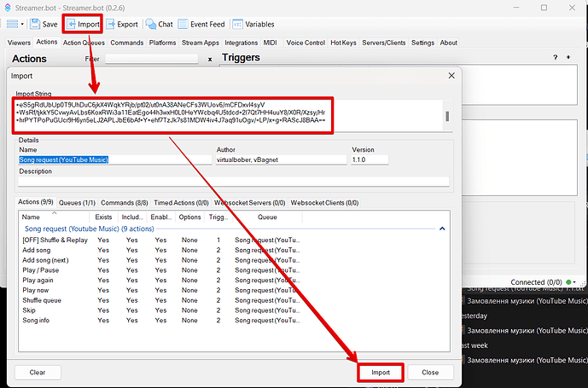Click the Triggers help question mark icon
The height and width of the screenshot is (388, 588).
(x=555, y=57)
